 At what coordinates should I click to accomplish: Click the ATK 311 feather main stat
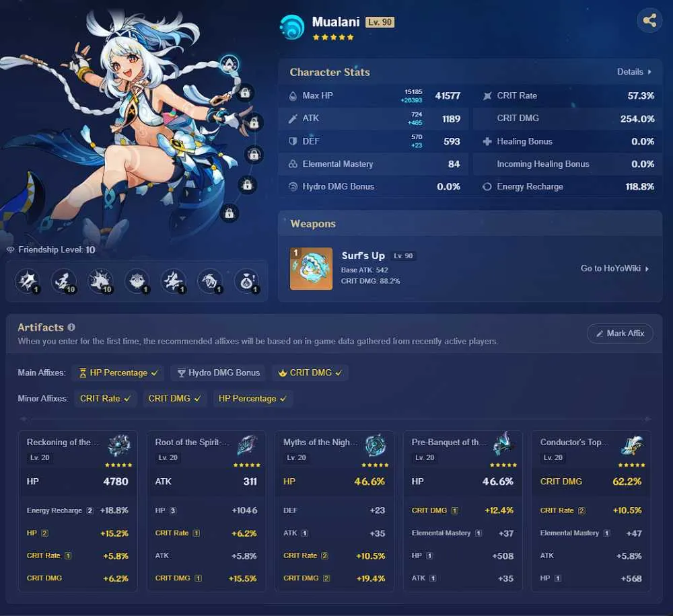click(x=206, y=482)
